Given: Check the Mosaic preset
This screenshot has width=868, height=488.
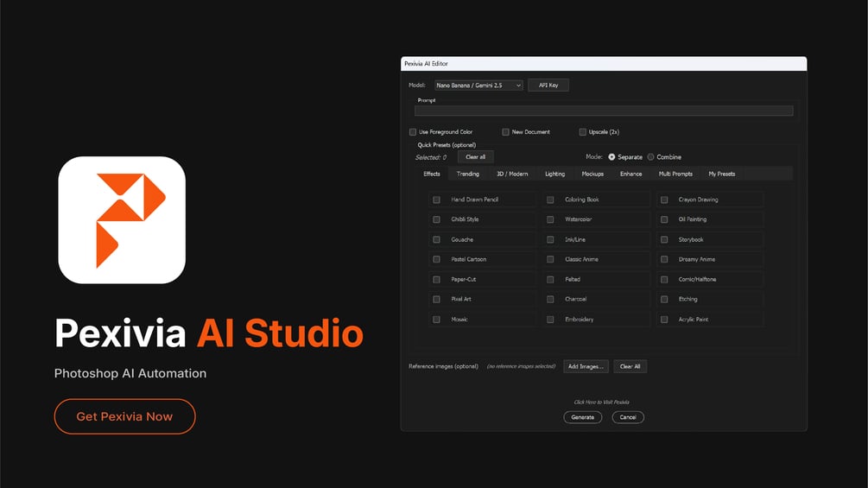Looking at the screenshot, I should (436, 320).
